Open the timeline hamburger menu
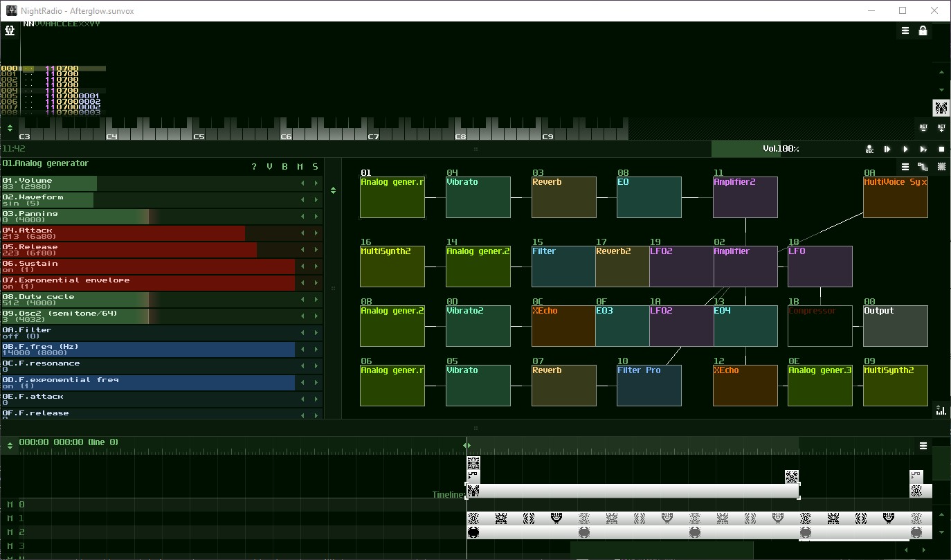This screenshot has height=560, width=951. point(923,446)
